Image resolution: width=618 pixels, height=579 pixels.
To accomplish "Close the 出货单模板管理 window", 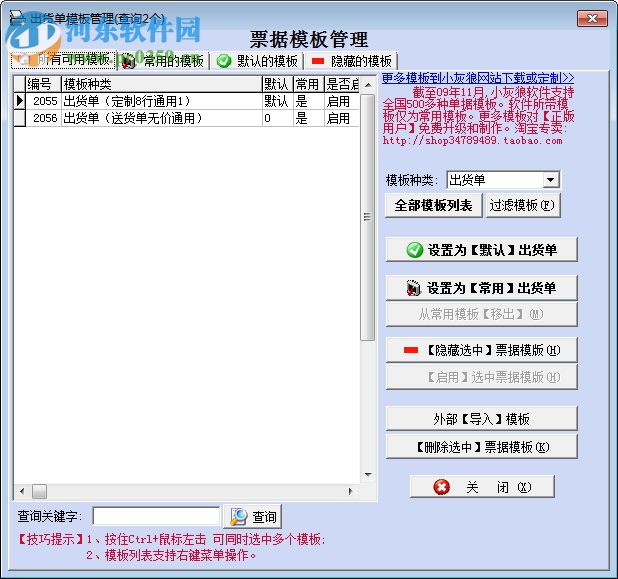I will click(x=592, y=19).
